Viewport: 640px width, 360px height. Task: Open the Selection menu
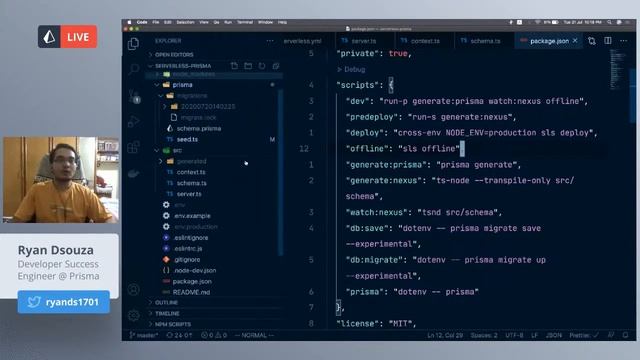coord(185,22)
